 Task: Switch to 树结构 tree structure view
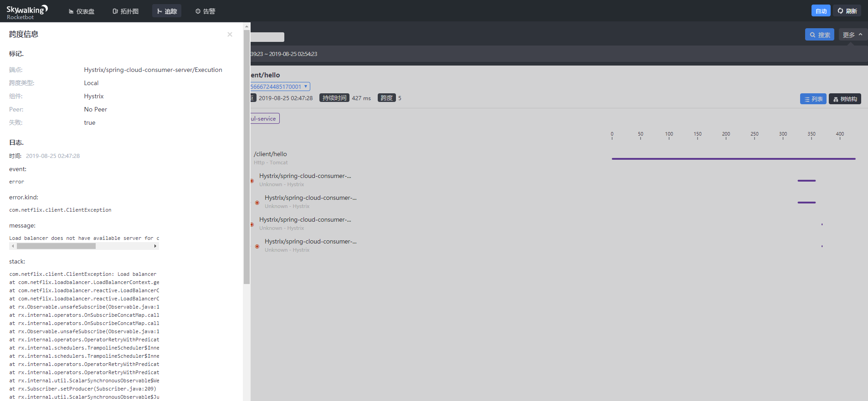point(845,99)
